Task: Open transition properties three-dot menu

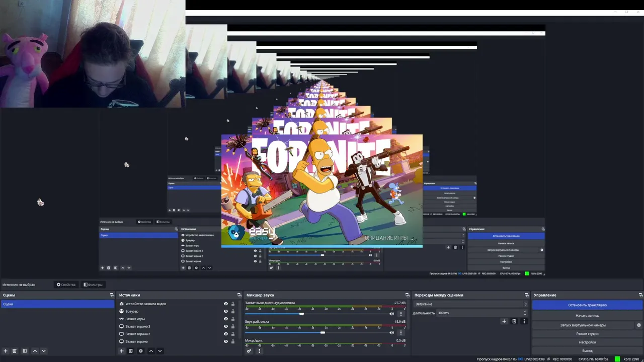Action: tap(524, 321)
